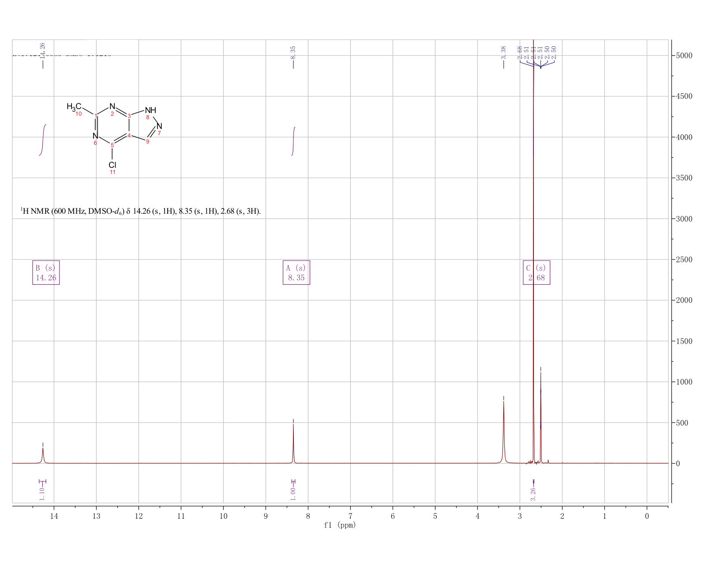The height and width of the screenshot is (563, 728).
Task: Click the 8.35 peak label at top
Action: tap(293, 52)
